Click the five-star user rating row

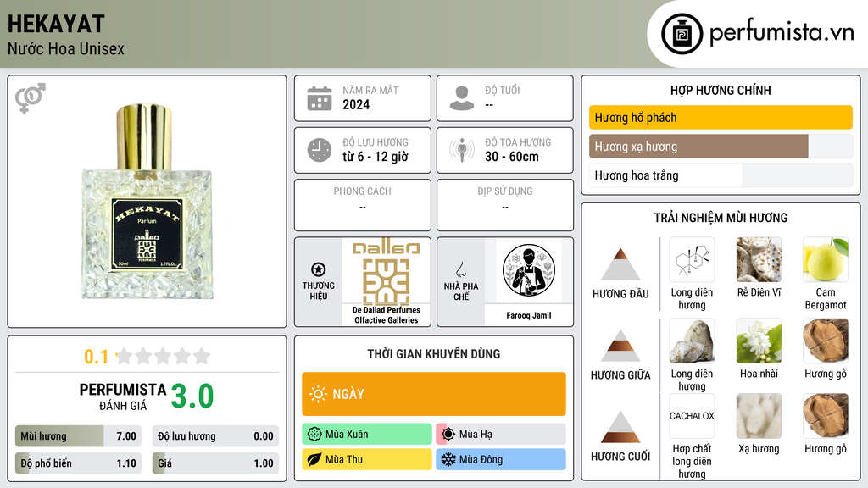pyautogui.click(x=163, y=356)
